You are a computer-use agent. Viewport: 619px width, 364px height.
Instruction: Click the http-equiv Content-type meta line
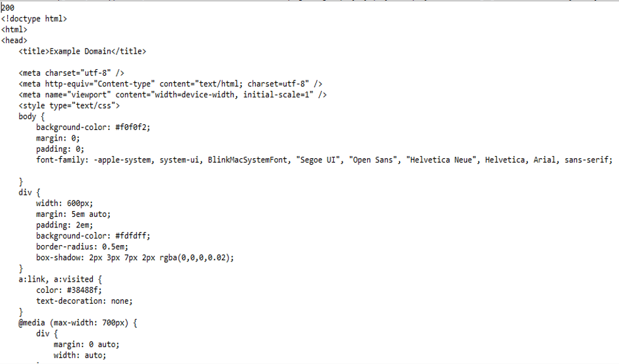[170, 84]
